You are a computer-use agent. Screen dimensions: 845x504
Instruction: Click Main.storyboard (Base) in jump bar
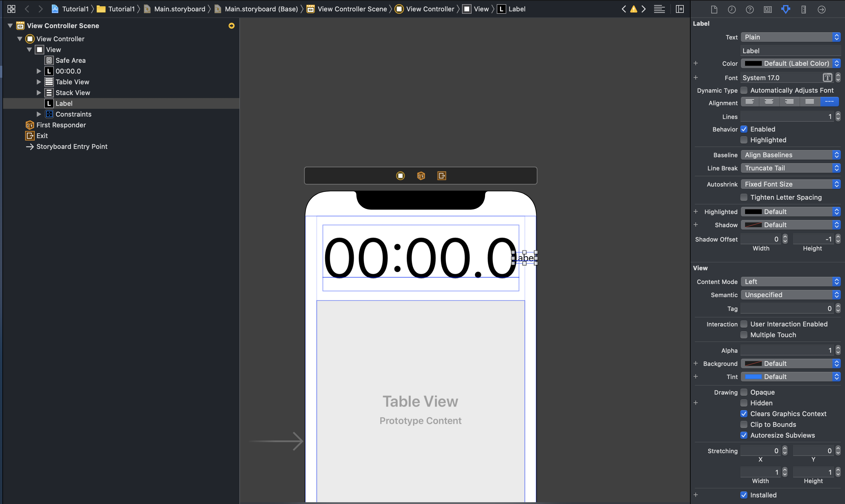[x=261, y=9]
